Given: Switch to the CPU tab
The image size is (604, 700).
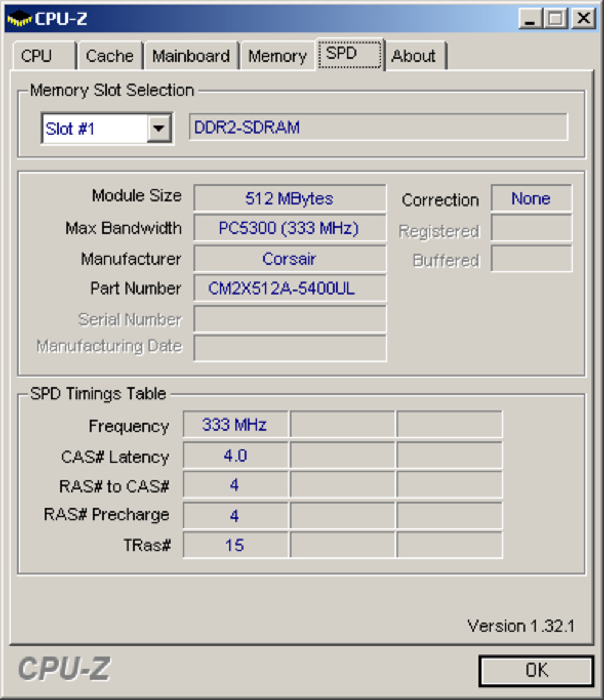Looking at the screenshot, I should tap(44, 56).
